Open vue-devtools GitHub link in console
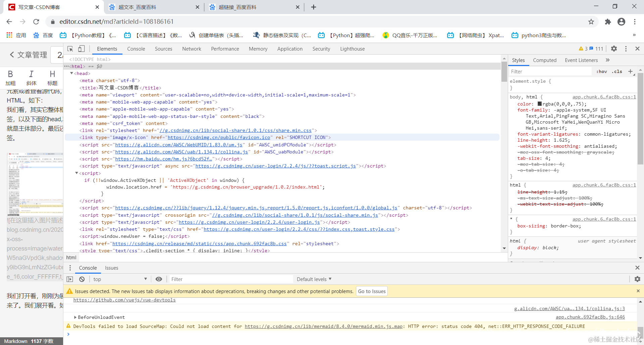Image resolution: width=644 pixels, height=345 pixels. click(124, 300)
